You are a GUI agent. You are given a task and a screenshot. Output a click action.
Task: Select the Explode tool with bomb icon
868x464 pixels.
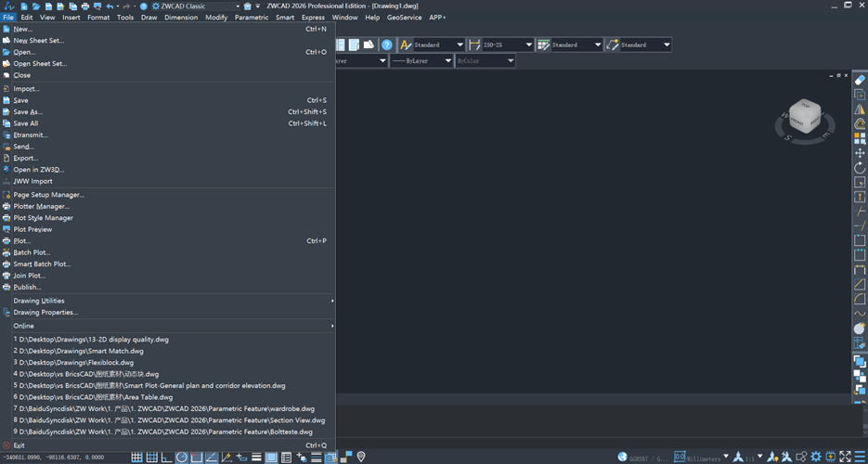[x=860, y=328]
